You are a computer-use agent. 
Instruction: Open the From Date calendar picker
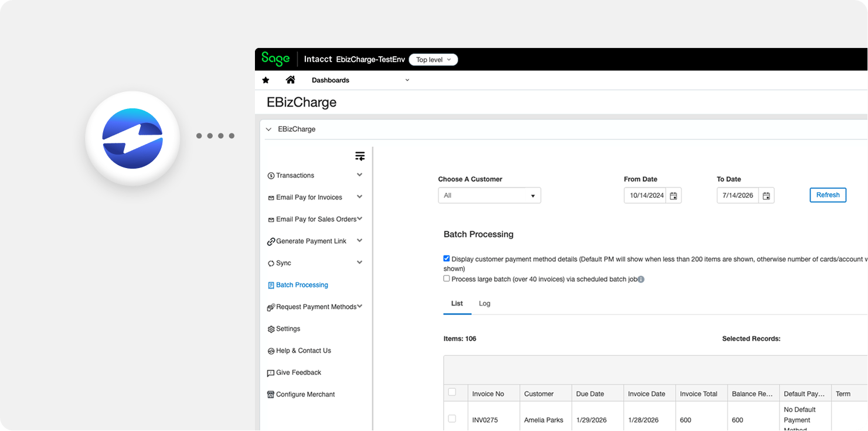(673, 196)
